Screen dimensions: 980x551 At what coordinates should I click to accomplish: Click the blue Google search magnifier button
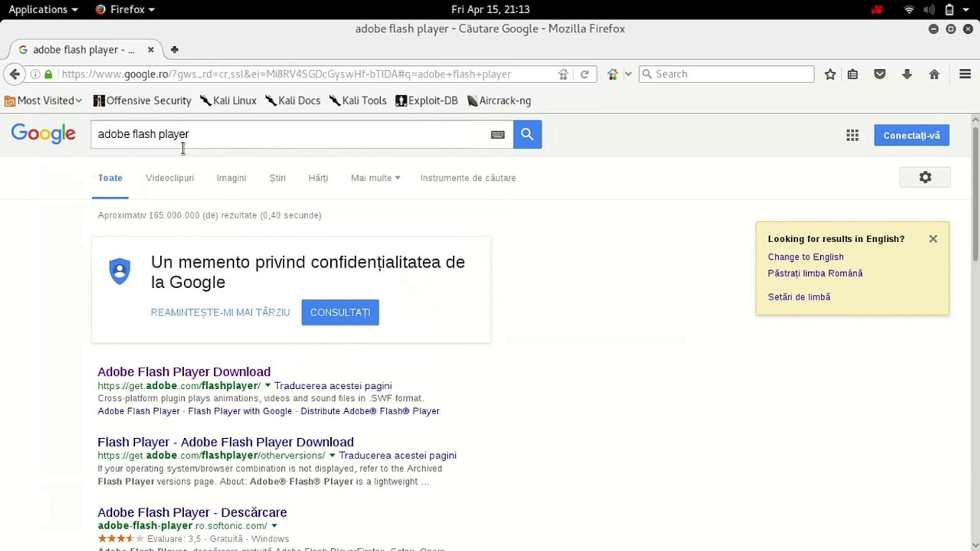point(527,134)
